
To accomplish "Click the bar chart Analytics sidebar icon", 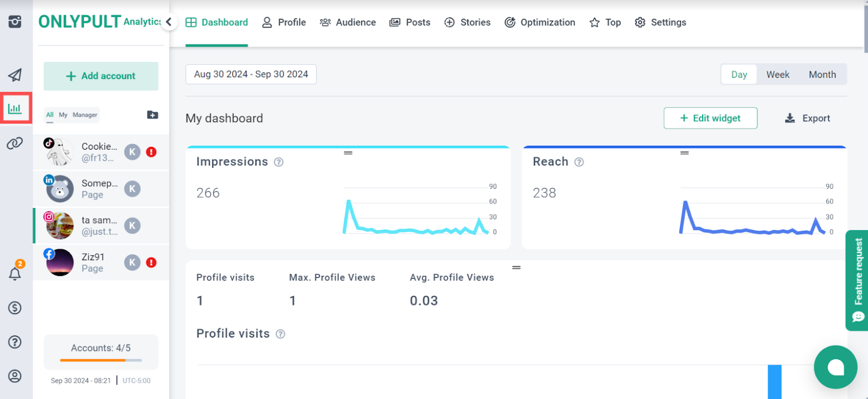I will (x=15, y=108).
